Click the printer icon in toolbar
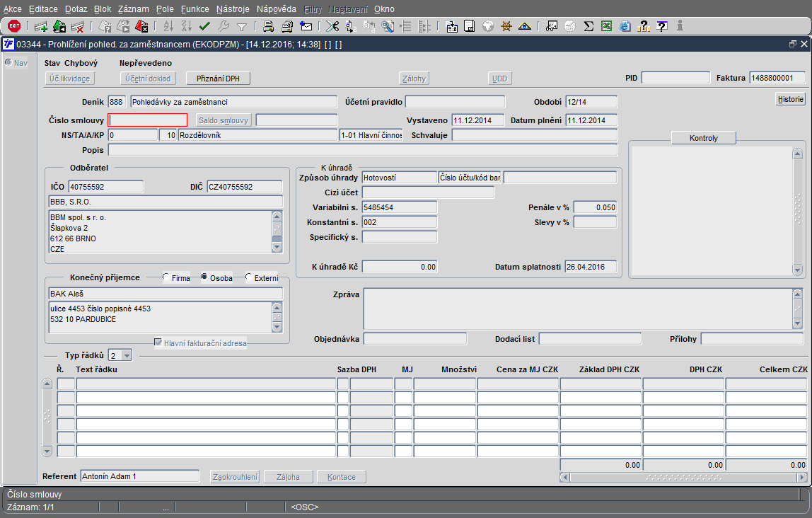Image resolution: width=812 pixels, height=518 pixels. pos(269,26)
